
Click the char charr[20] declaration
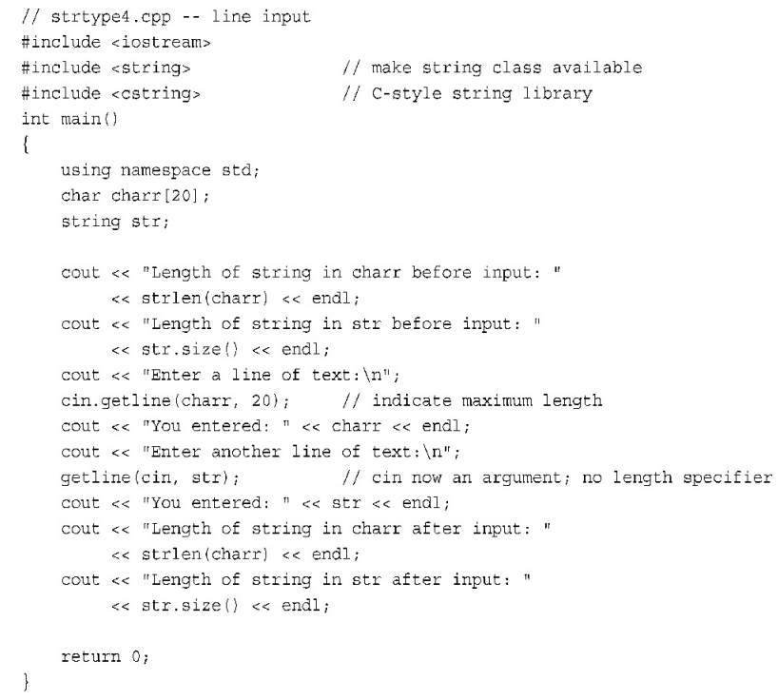pyautogui.click(x=135, y=196)
